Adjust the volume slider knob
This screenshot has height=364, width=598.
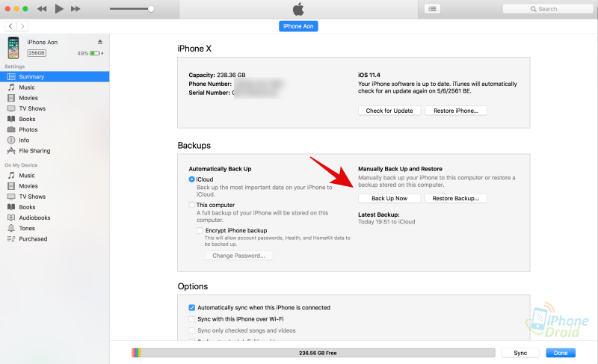click(151, 9)
